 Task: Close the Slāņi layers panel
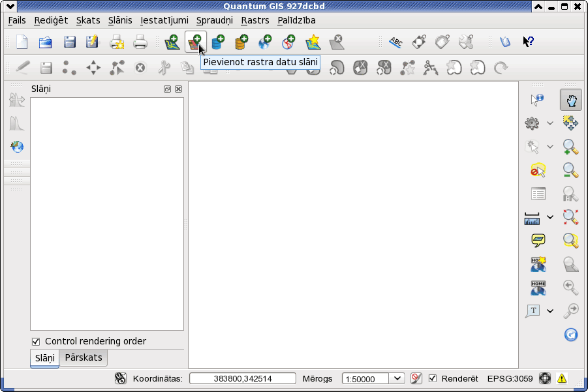[x=179, y=89]
